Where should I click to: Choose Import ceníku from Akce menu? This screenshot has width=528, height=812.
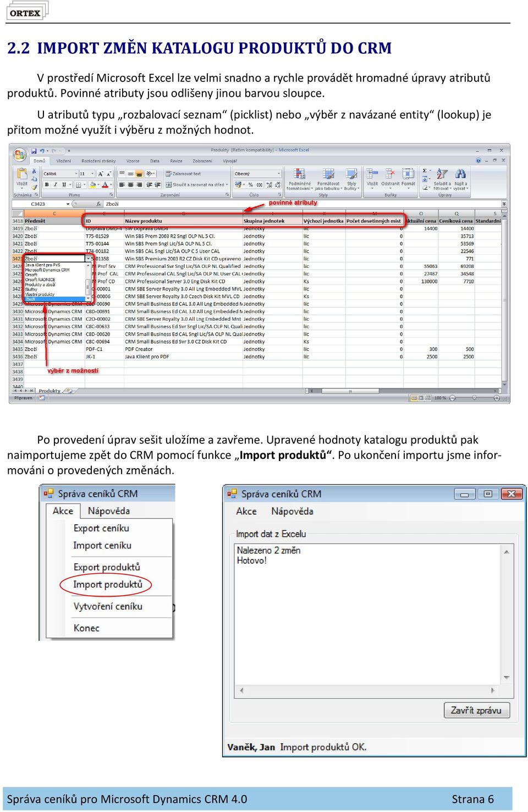[102, 546]
